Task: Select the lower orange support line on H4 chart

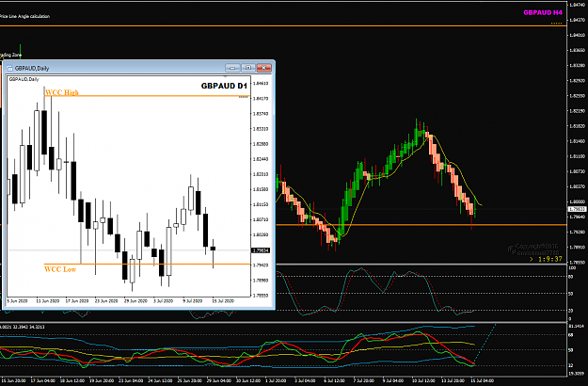Action: coord(420,225)
